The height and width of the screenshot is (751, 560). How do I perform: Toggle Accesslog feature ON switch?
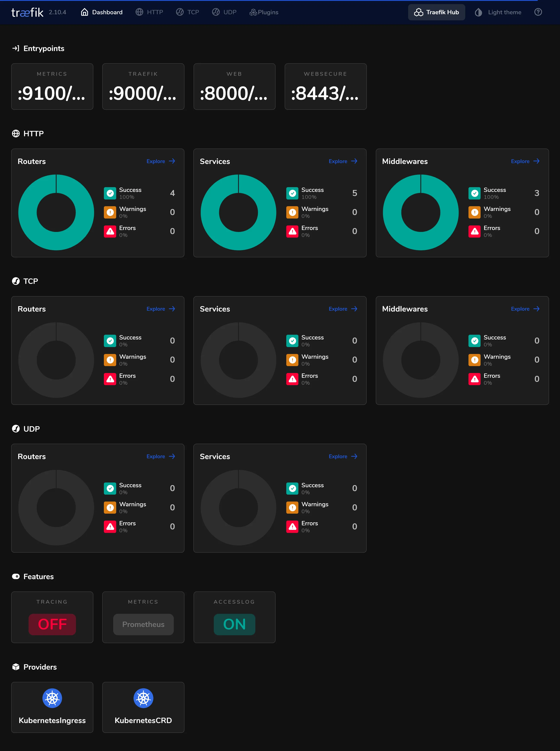tap(234, 624)
